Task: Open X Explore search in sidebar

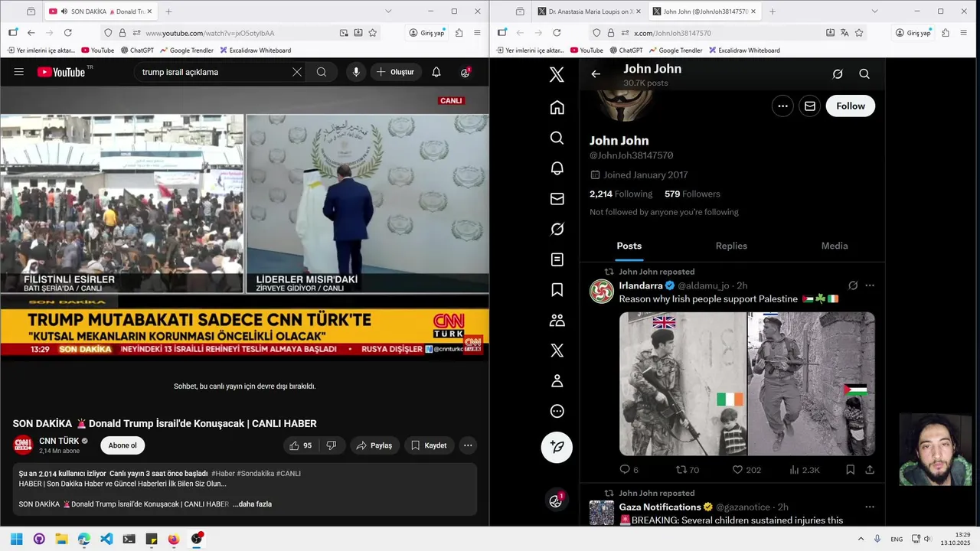Action: pos(557,138)
